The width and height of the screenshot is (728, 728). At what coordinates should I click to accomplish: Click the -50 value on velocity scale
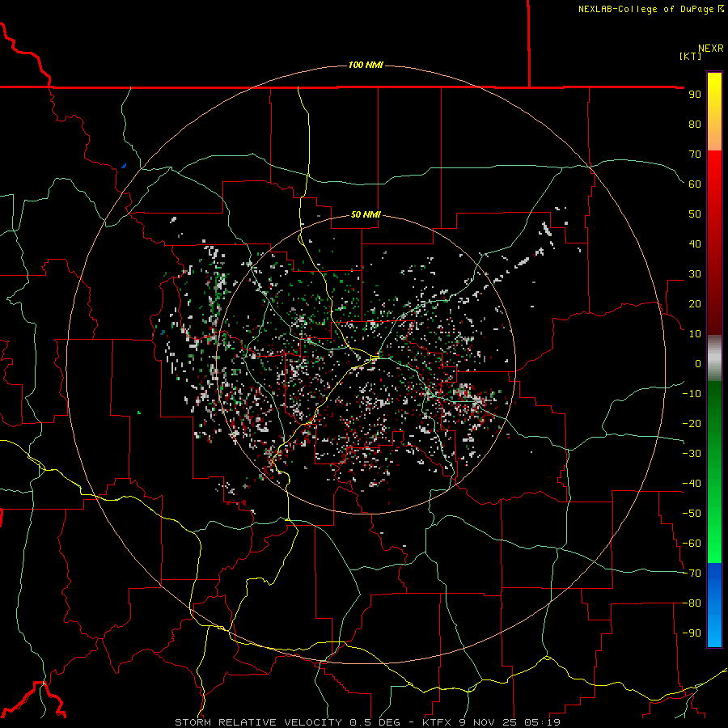click(692, 514)
